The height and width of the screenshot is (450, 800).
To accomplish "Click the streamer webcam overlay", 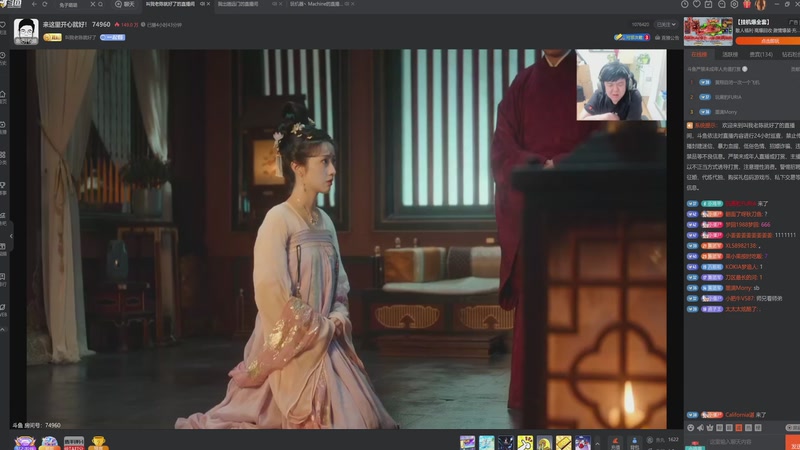I will click(x=621, y=85).
